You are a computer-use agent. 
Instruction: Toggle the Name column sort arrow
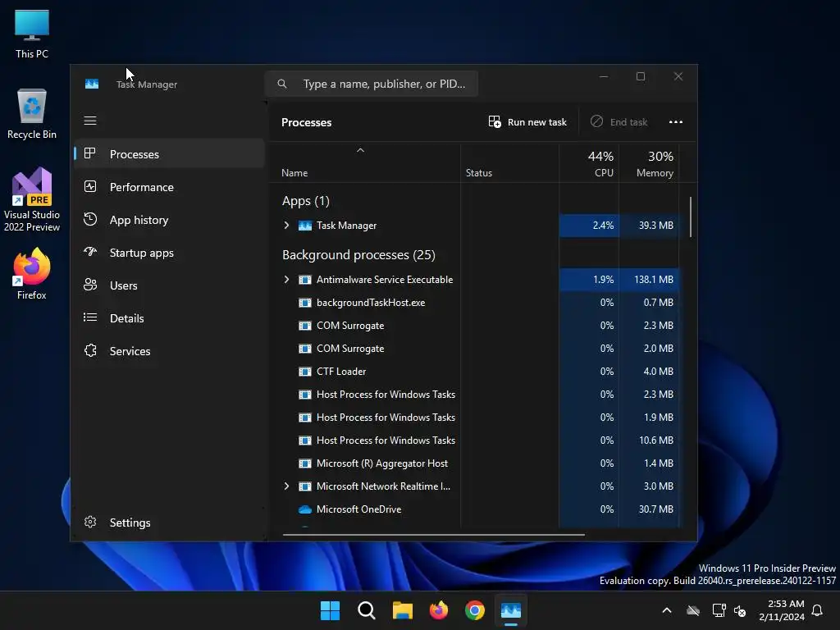(x=361, y=151)
